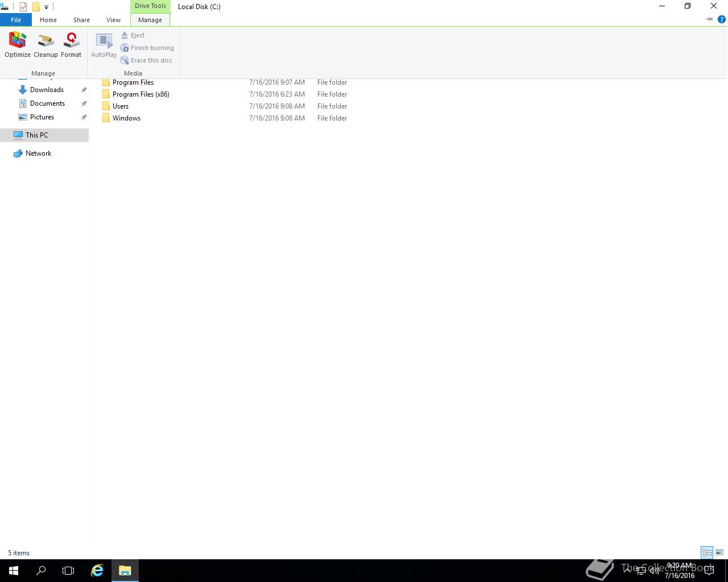728x582 pixels.
Task: Click the Windows folder icon
Action: coord(106,118)
